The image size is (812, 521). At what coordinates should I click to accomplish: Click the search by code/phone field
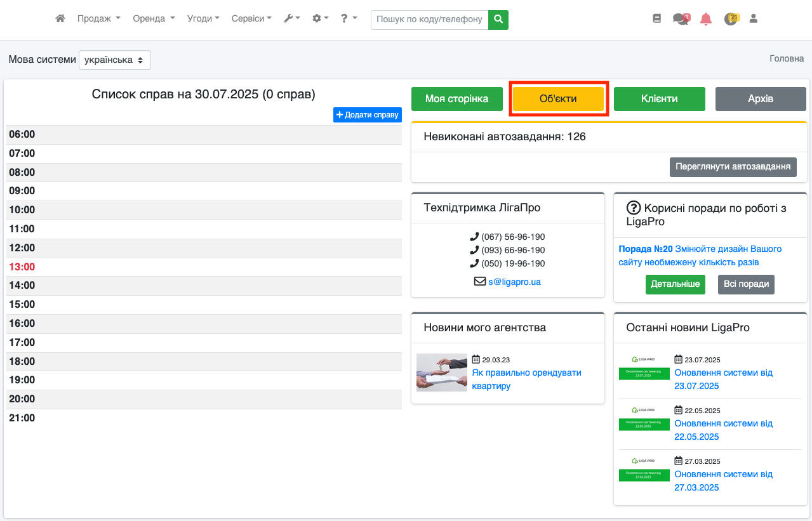click(x=429, y=20)
